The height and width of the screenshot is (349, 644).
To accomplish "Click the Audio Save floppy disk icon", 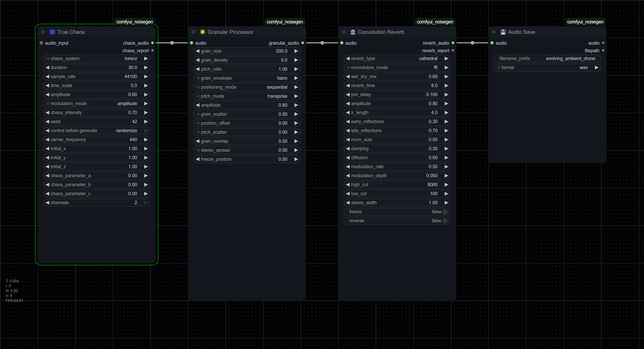I will click(x=503, y=32).
